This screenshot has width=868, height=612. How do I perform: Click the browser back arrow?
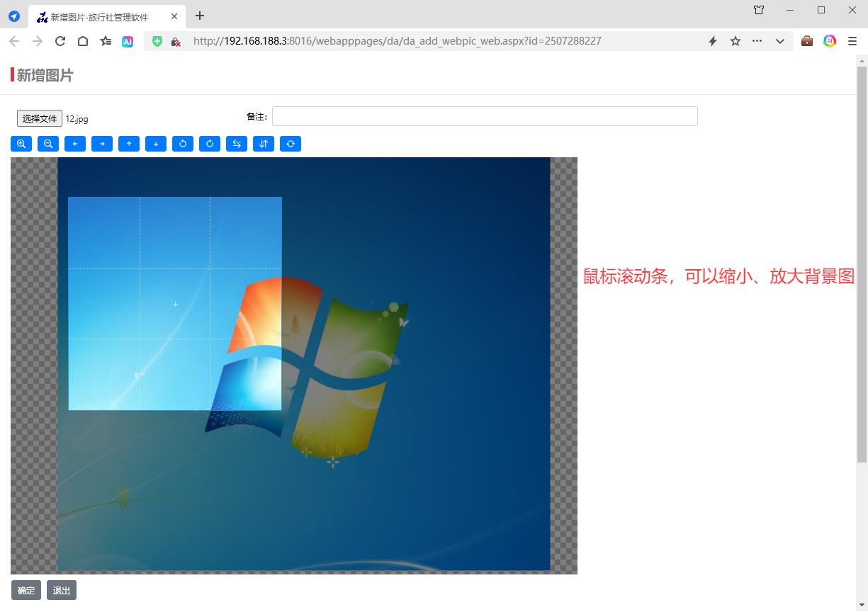coord(14,41)
